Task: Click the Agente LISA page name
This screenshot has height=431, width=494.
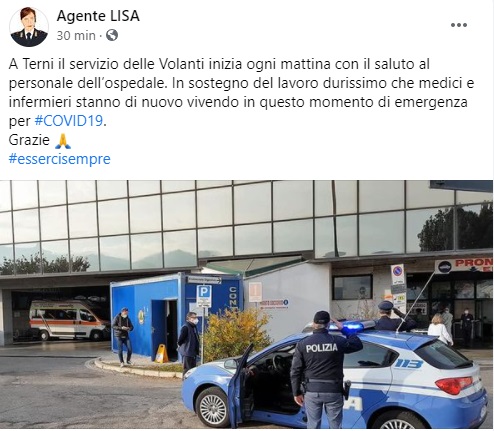Action: pyautogui.click(x=98, y=16)
